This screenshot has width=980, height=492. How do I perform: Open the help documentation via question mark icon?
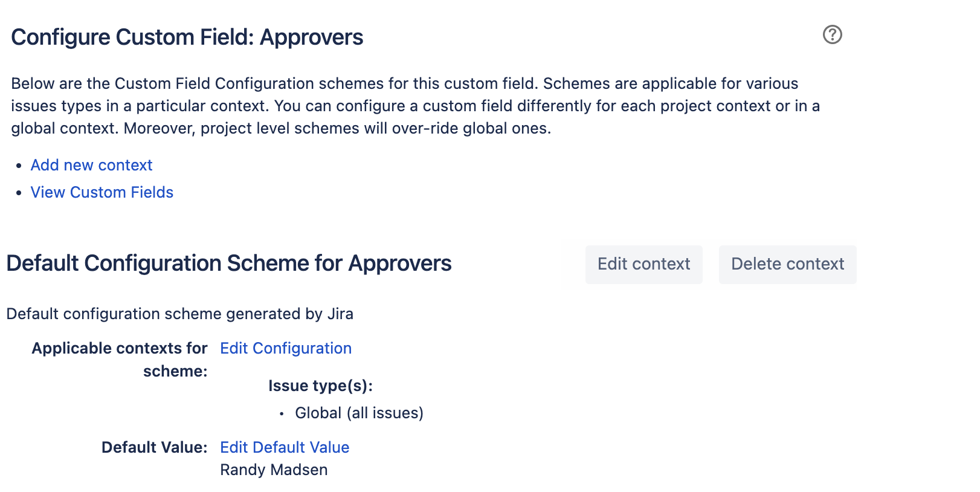pos(834,34)
